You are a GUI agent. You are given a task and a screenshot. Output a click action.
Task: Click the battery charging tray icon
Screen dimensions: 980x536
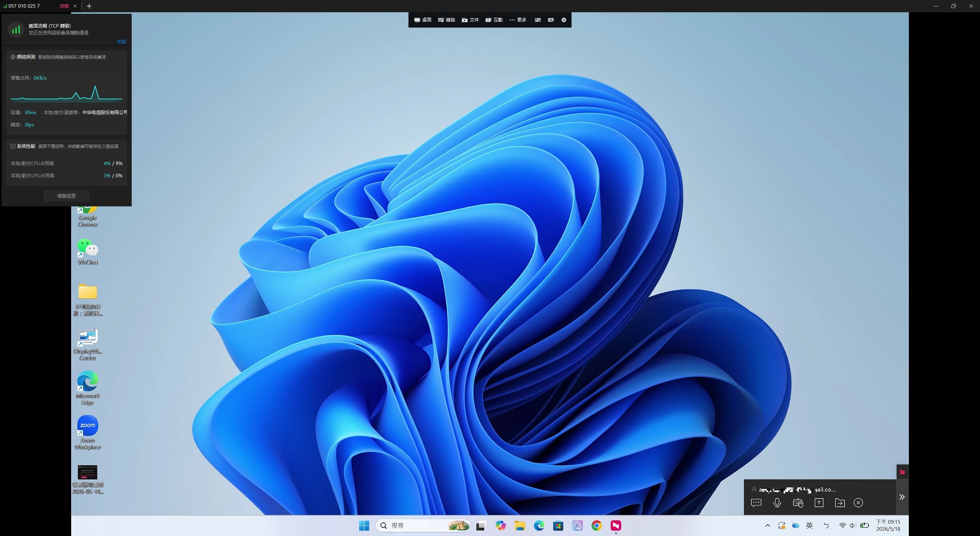point(864,526)
